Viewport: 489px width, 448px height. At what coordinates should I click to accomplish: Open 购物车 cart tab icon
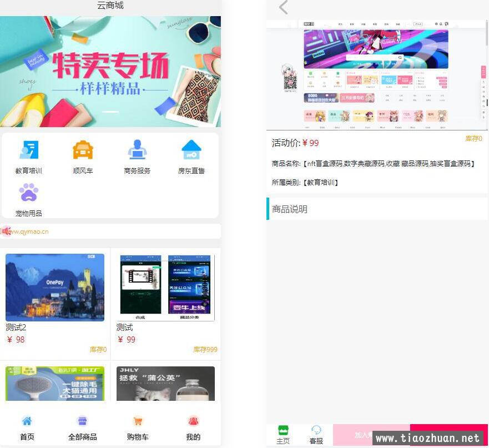pos(138,421)
